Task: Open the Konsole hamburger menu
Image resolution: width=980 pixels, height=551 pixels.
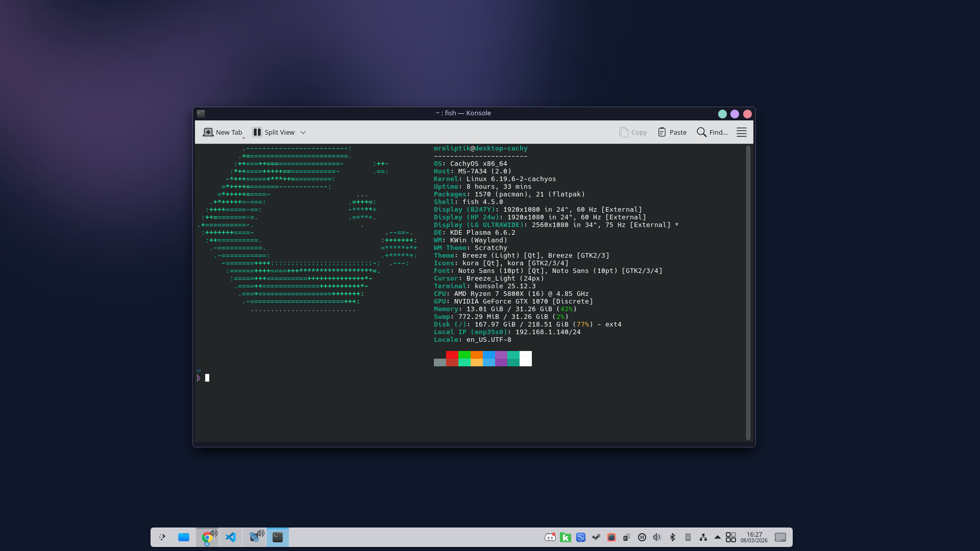Action: pyautogui.click(x=741, y=132)
